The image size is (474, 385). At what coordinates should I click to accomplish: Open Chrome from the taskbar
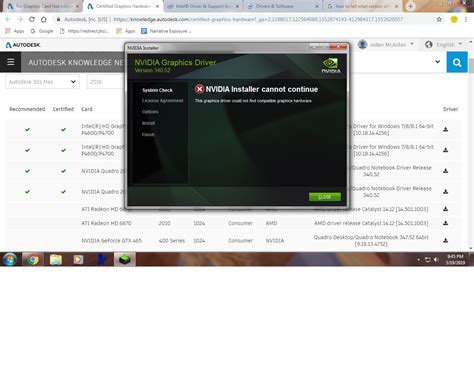click(x=33, y=259)
